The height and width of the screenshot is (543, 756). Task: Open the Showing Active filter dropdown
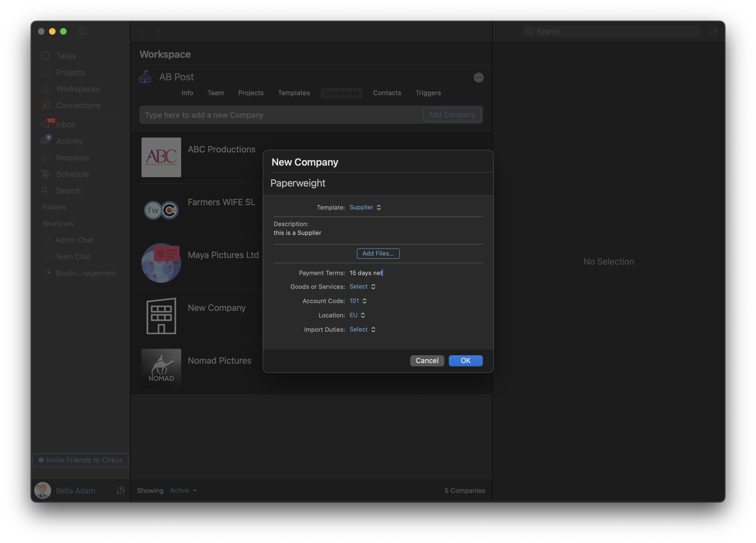pos(183,490)
